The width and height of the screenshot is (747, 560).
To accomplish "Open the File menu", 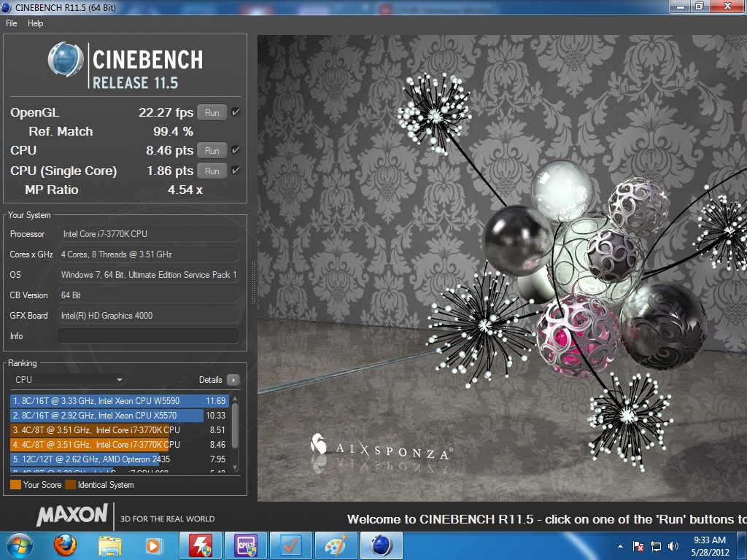I will [12, 23].
